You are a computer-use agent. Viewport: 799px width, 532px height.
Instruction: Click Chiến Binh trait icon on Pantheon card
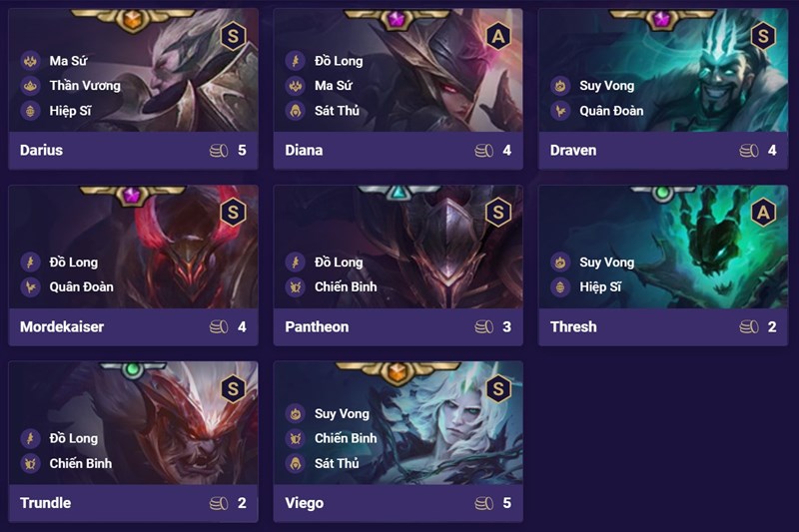296,287
